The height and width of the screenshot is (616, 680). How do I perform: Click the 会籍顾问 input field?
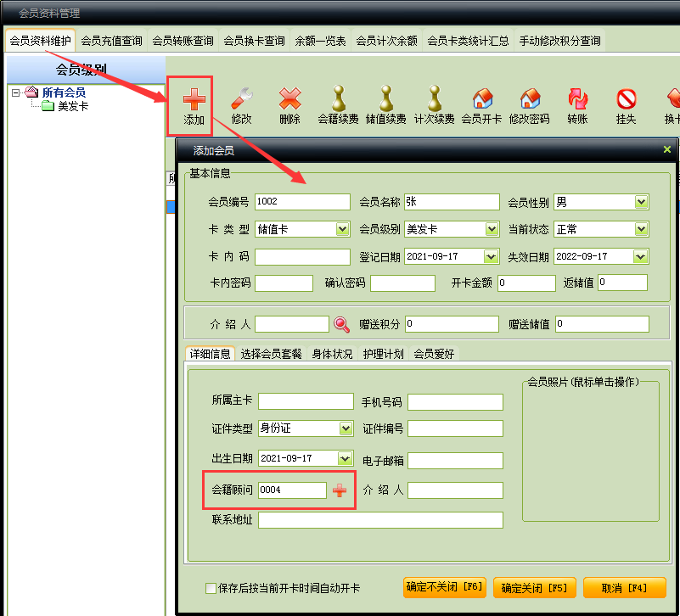[x=292, y=490]
